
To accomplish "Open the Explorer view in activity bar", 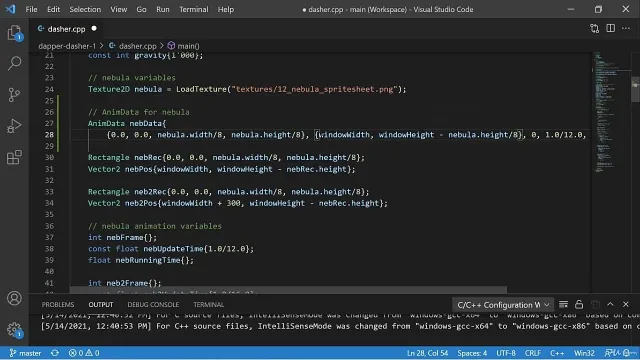I will (14, 33).
